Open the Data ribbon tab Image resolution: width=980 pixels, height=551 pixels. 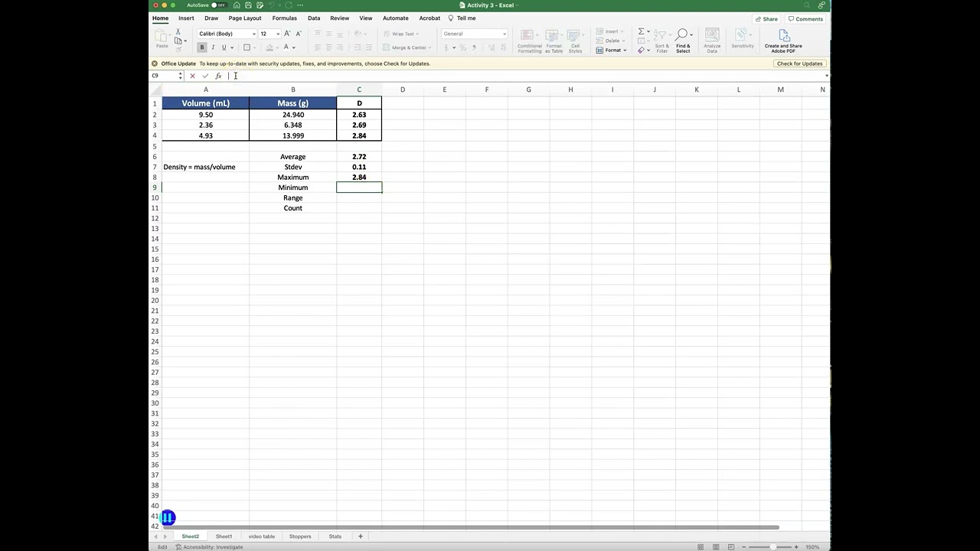coord(314,18)
